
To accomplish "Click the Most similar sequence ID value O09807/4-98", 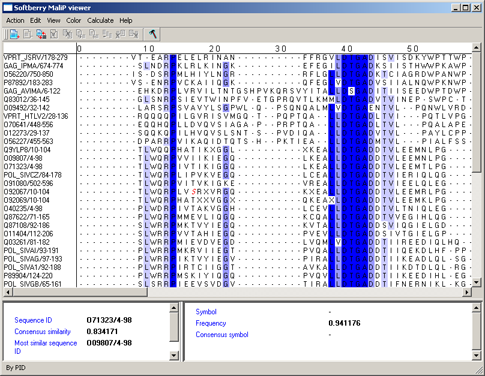I will (109, 343).
